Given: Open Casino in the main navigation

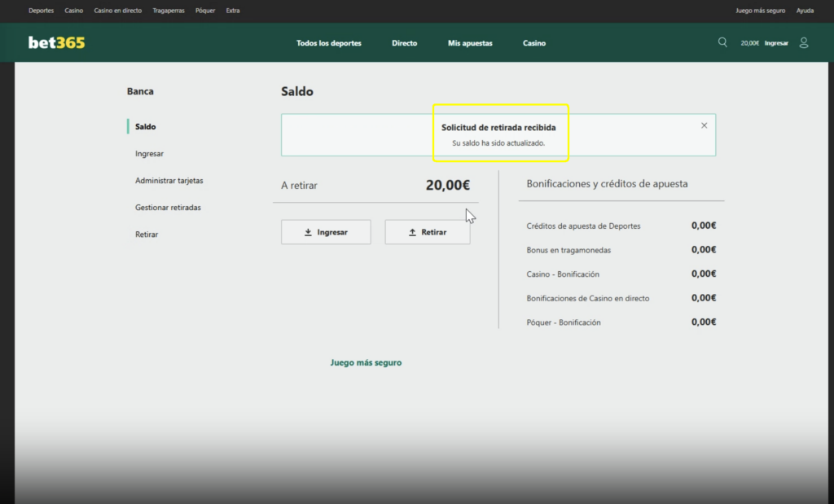Looking at the screenshot, I should pyautogui.click(x=534, y=43).
